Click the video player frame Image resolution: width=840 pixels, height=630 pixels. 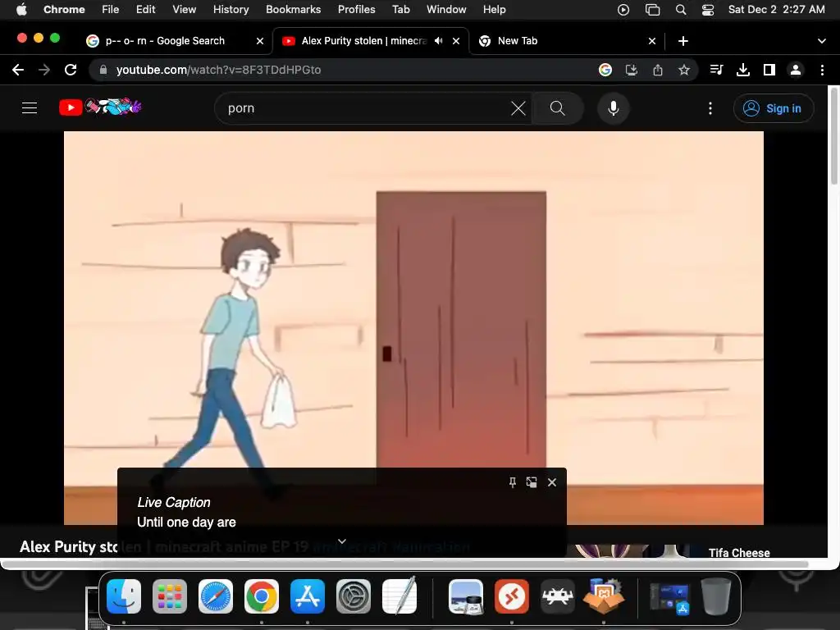[413, 328]
